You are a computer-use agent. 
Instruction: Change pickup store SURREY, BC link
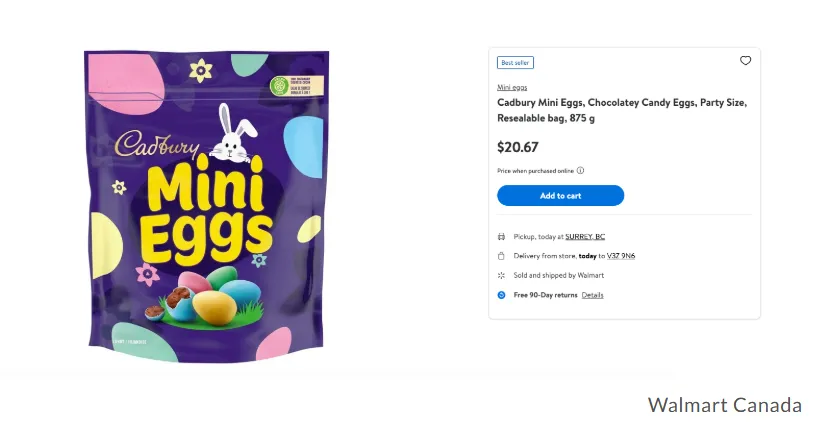(585, 237)
